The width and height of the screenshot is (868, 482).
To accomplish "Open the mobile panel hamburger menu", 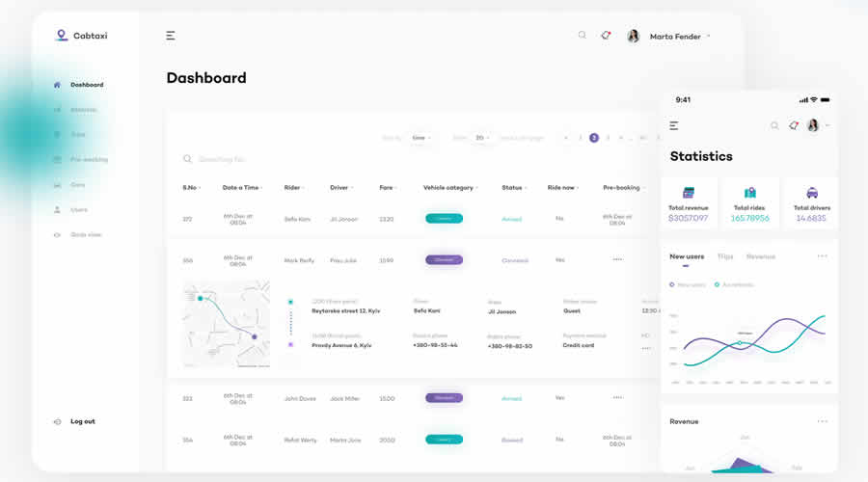I will [674, 125].
